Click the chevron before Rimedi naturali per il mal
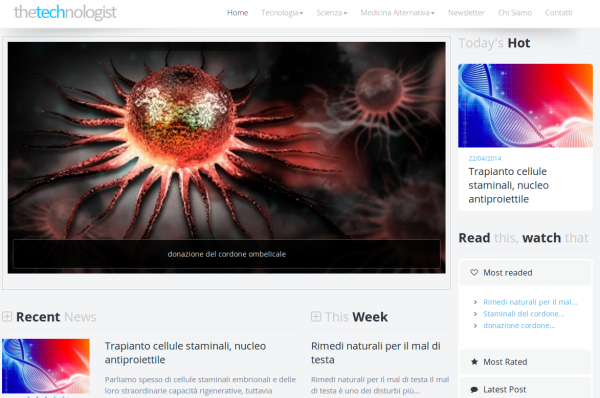 tap(475, 302)
